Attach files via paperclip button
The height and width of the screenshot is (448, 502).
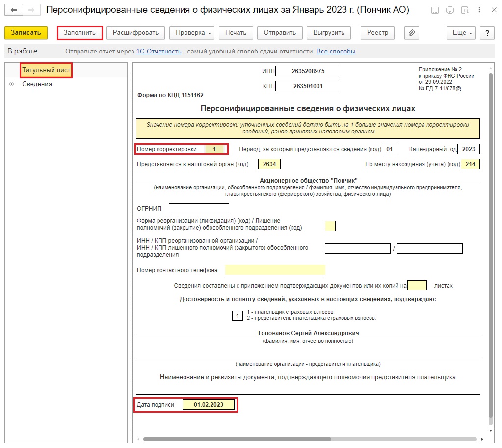[x=412, y=33]
